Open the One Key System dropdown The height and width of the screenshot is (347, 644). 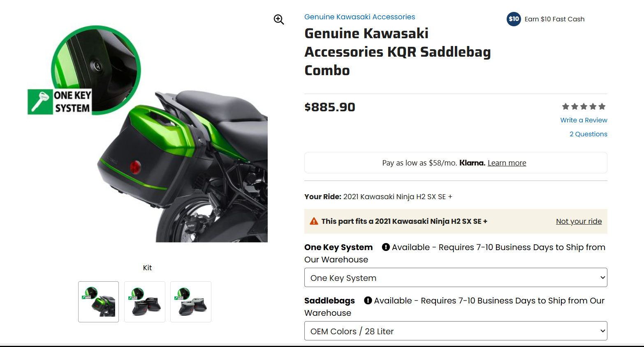(x=456, y=278)
